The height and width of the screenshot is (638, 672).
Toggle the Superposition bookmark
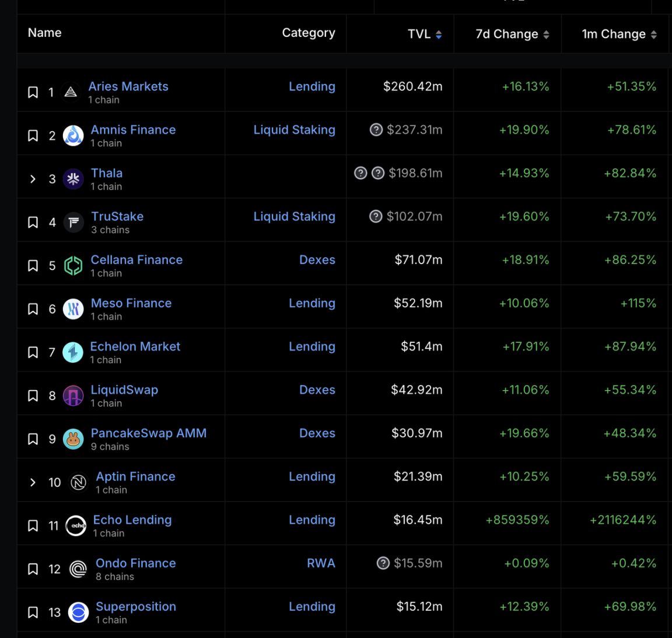[x=33, y=612]
